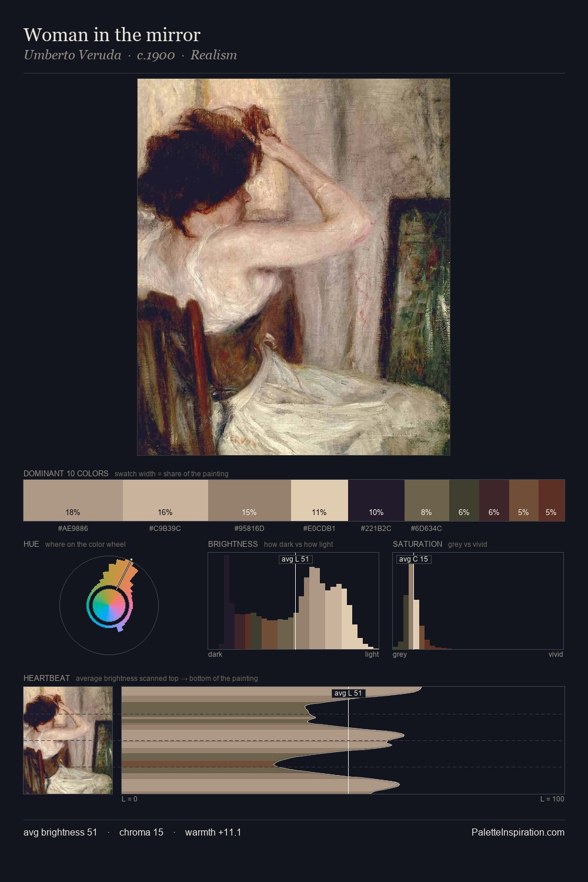Select the last 5% reddish-brown swatch
588x882 pixels.
(x=551, y=500)
